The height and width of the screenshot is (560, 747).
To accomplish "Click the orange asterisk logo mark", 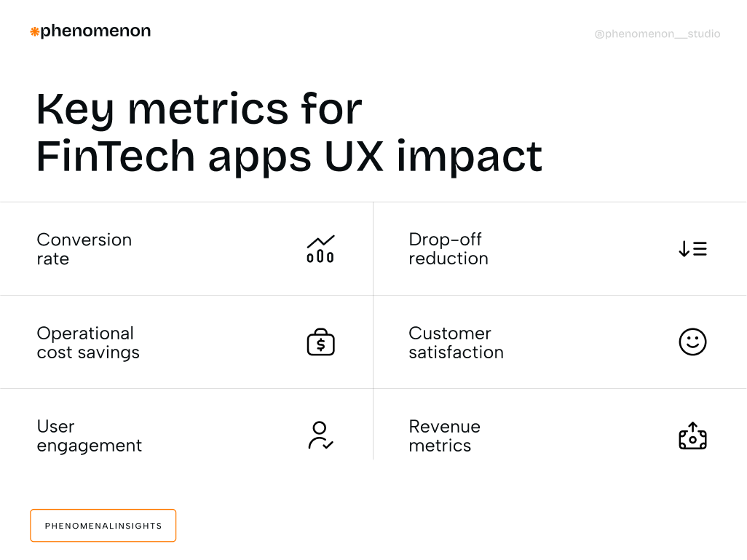I will 34,31.
